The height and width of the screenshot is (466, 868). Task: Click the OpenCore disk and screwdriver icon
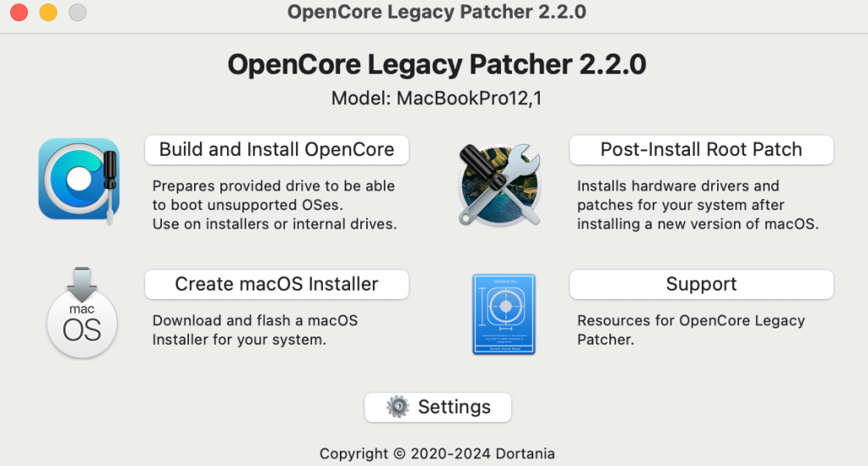coord(79,180)
